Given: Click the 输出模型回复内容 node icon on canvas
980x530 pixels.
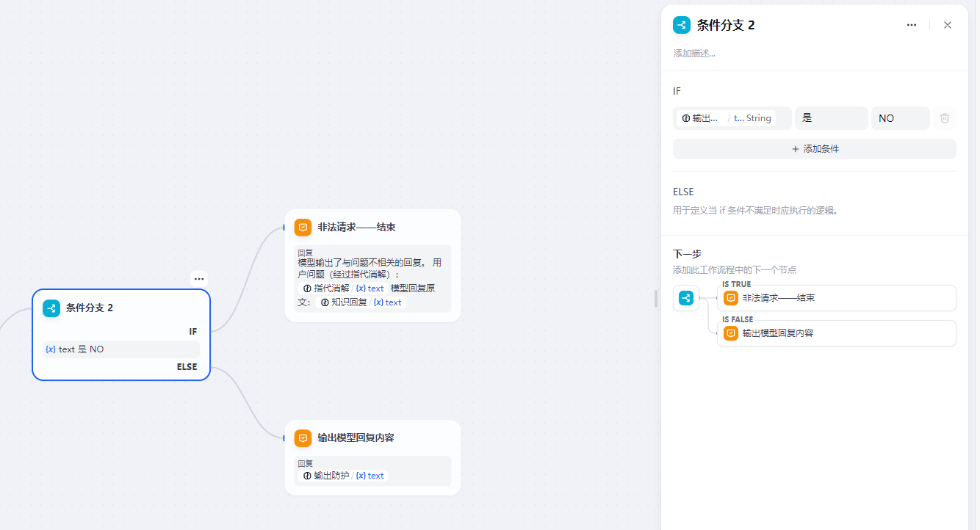Looking at the screenshot, I should [303, 438].
